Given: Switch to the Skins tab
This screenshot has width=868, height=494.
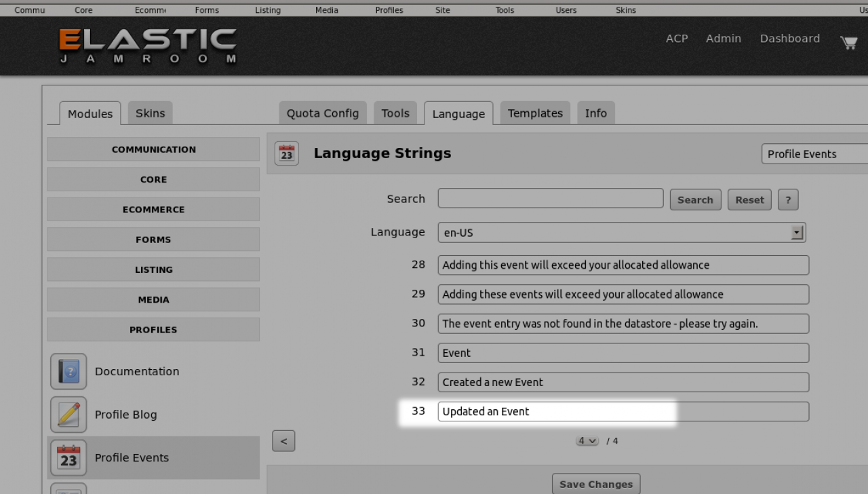Looking at the screenshot, I should pyautogui.click(x=150, y=113).
